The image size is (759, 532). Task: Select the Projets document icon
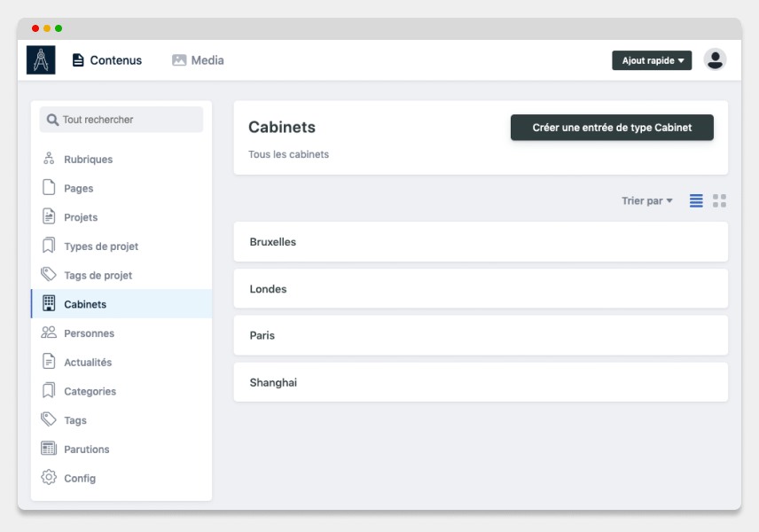click(49, 216)
